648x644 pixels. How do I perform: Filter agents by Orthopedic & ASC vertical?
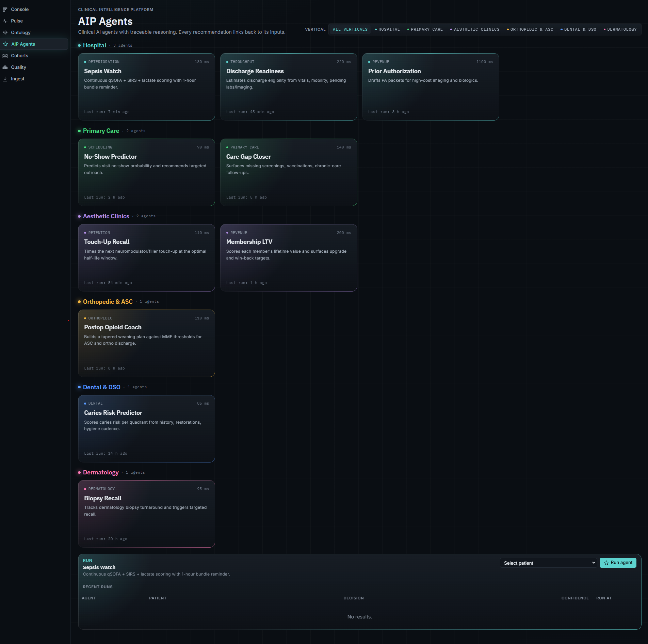(530, 30)
